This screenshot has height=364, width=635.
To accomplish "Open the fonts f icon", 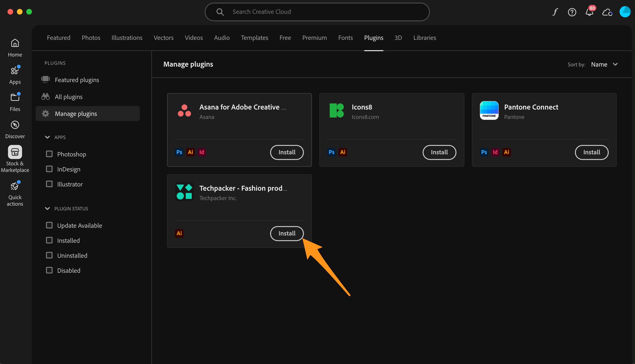I will 555,12.
